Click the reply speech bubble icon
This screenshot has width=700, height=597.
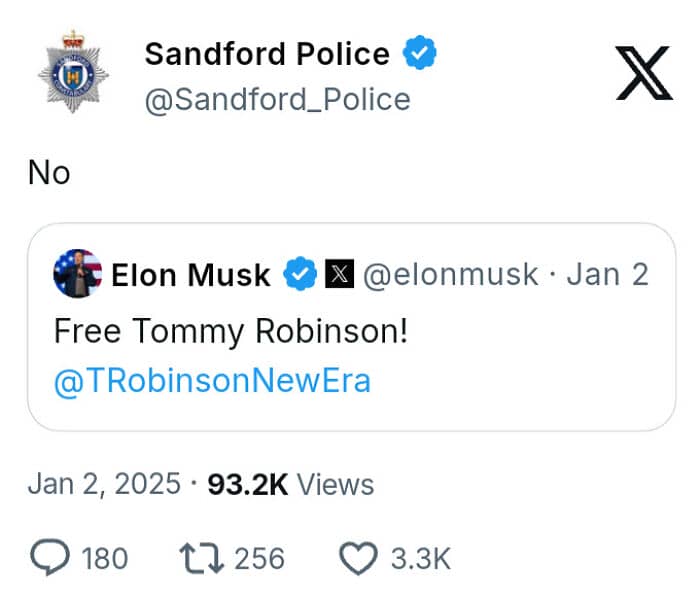(50, 558)
